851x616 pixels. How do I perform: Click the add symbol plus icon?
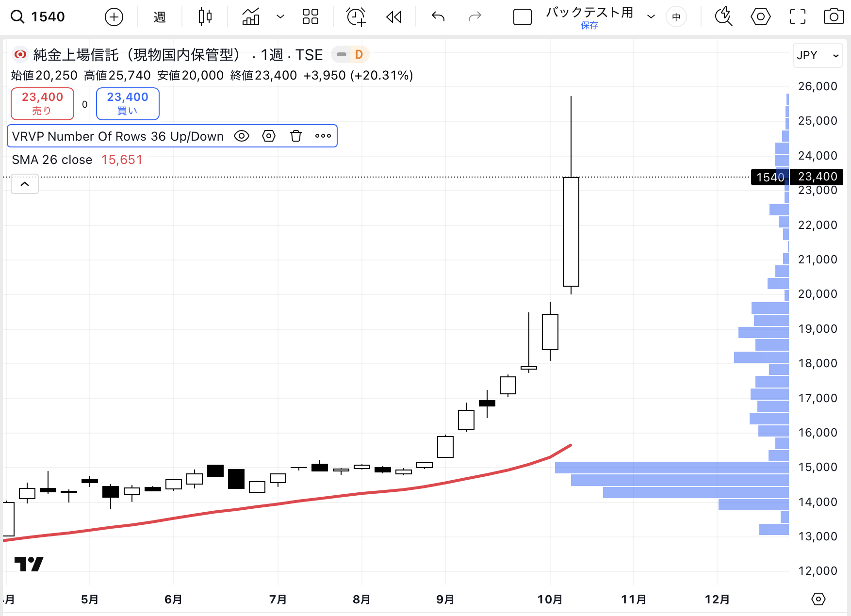coord(114,17)
